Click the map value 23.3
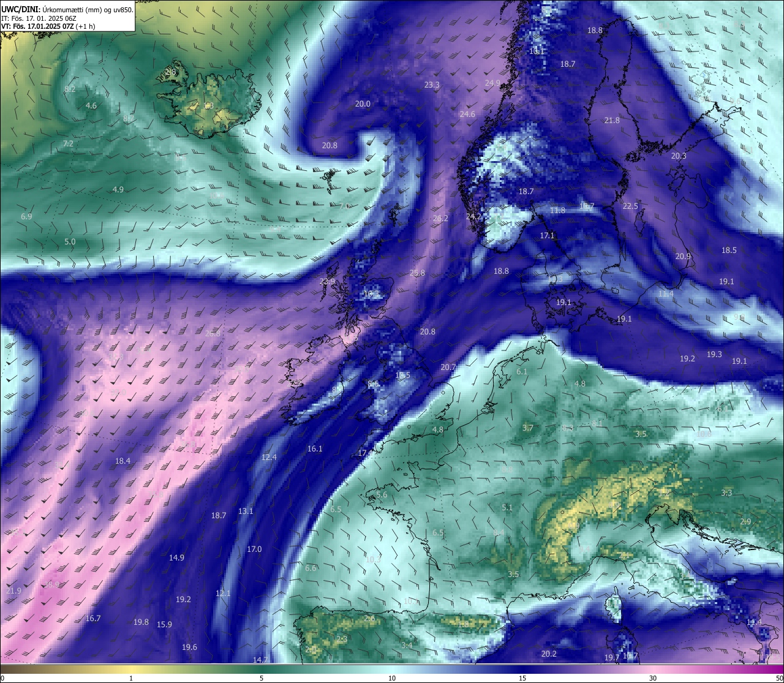 point(432,85)
